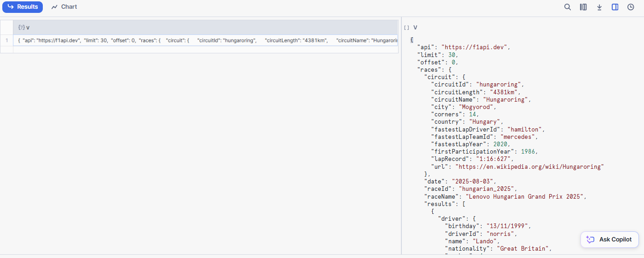Click the Copilot sparkle icon
The height and width of the screenshot is (258, 644).
point(590,240)
